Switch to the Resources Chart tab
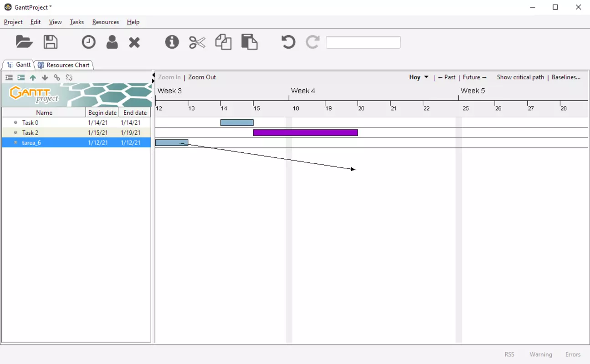The height and width of the screenshot is (364, 590). (64, 65)
